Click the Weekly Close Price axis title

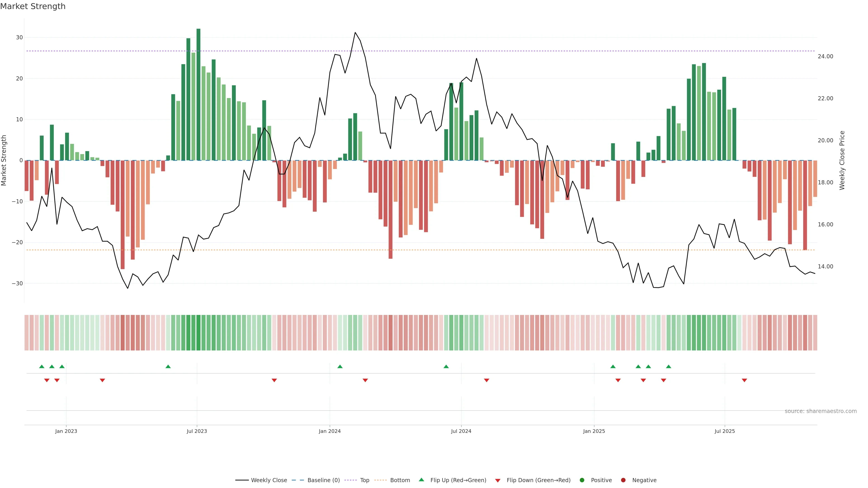pyautogui.click(x=842, y=160)
